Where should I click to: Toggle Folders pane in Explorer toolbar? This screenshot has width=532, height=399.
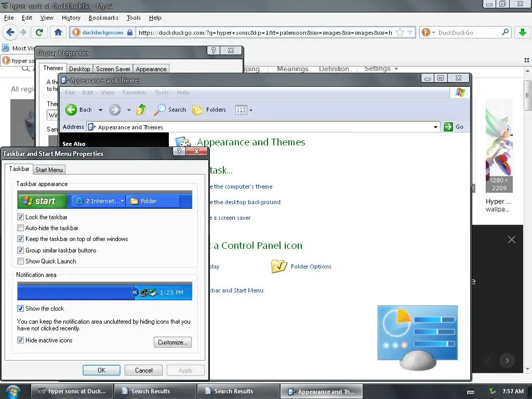[209, 110]
